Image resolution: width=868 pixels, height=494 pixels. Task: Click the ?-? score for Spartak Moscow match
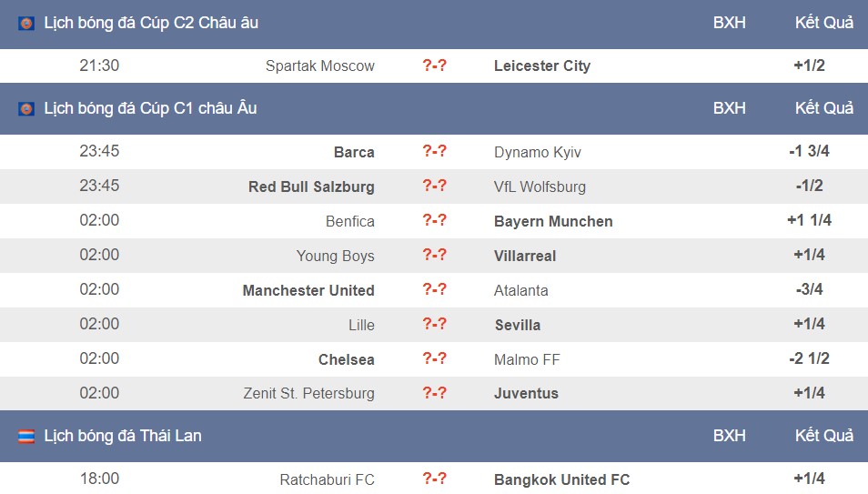pos(434,66)
